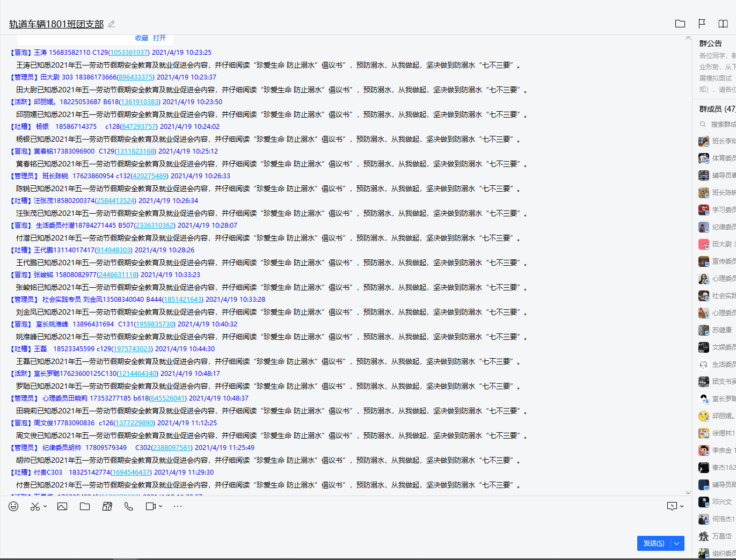Click the send image icon
Image resolution: width=736 pixels, height=560 pixels.
pos(62,506)
